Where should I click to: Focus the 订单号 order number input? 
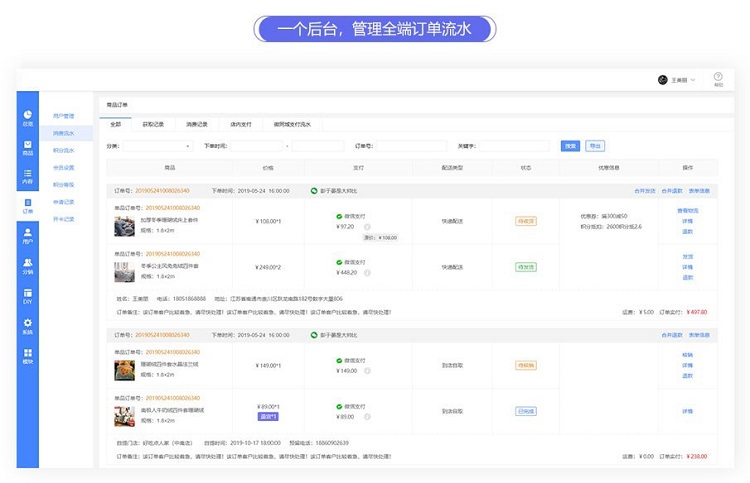411,146
